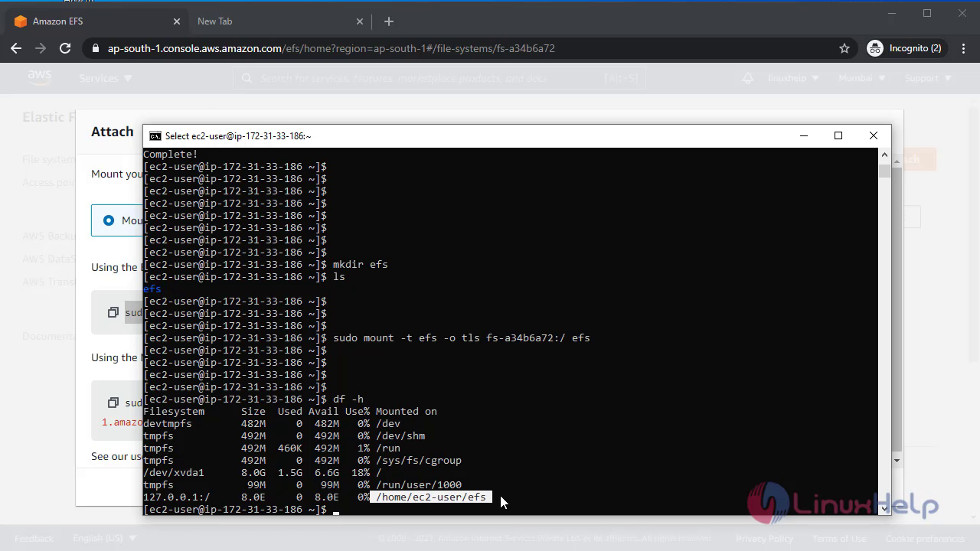The image size is (980, 551).
Task: Click the Complete! output line
Action: (171, 154)
